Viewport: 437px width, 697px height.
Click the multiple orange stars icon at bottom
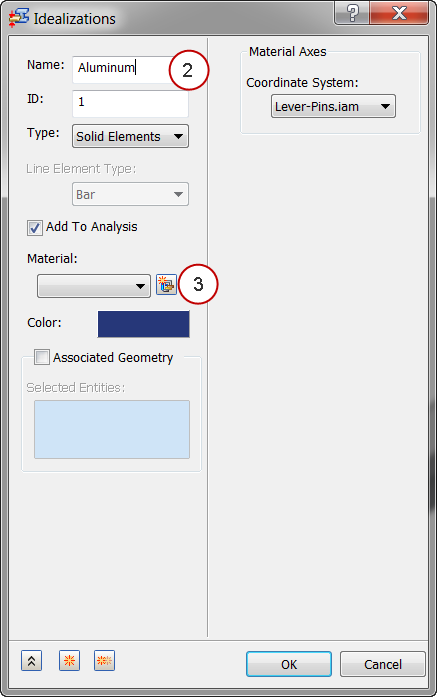[x=104, y=661]
